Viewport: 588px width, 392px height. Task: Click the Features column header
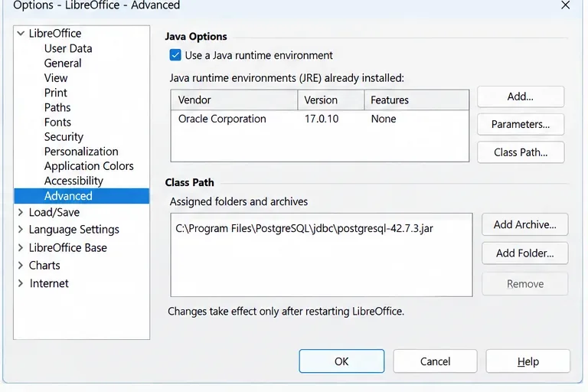pyautogui.click(x=416, y=100)
